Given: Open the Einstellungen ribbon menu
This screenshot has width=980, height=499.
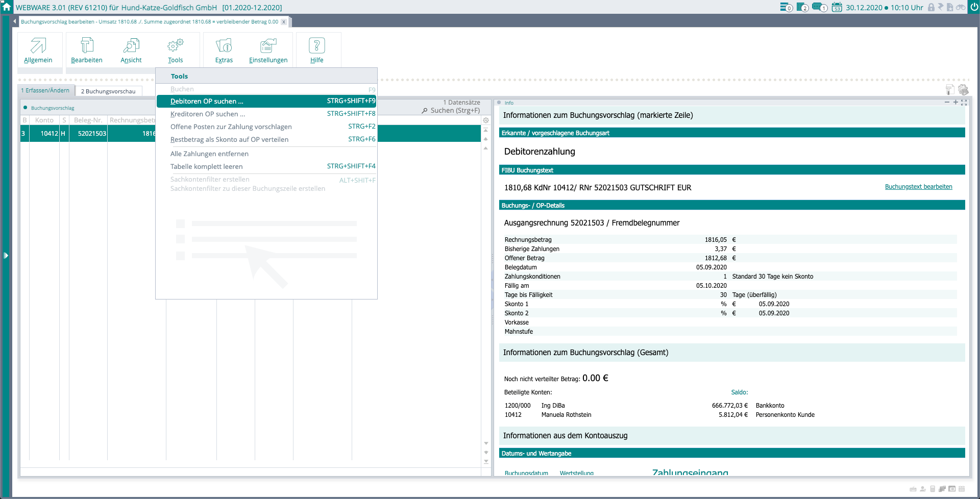Looking at the screenshot, I should 268,50.
